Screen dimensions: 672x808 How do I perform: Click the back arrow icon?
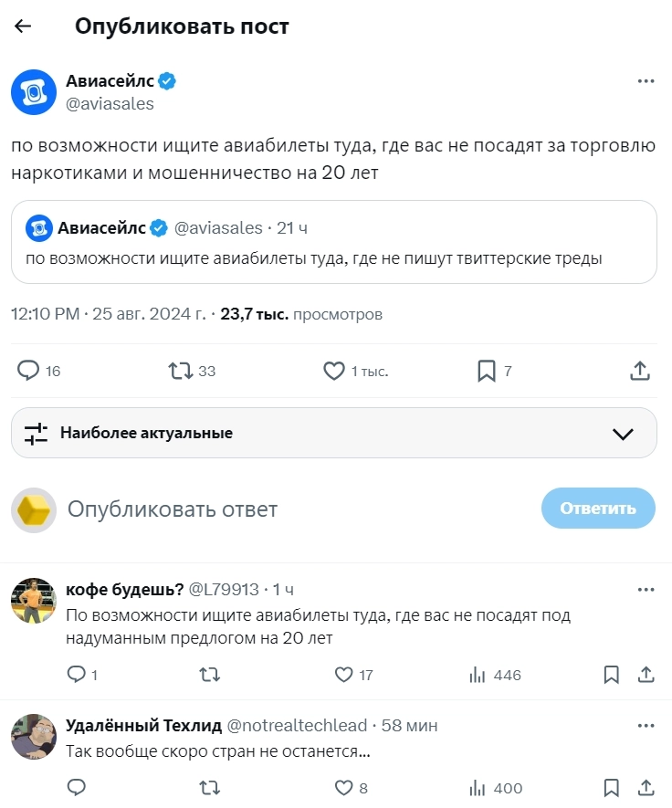point(23,26)
